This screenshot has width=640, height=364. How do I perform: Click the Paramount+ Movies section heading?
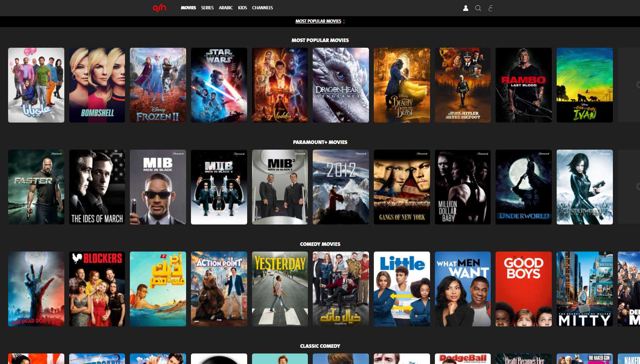pyautogui.click(x=320, y=142)
